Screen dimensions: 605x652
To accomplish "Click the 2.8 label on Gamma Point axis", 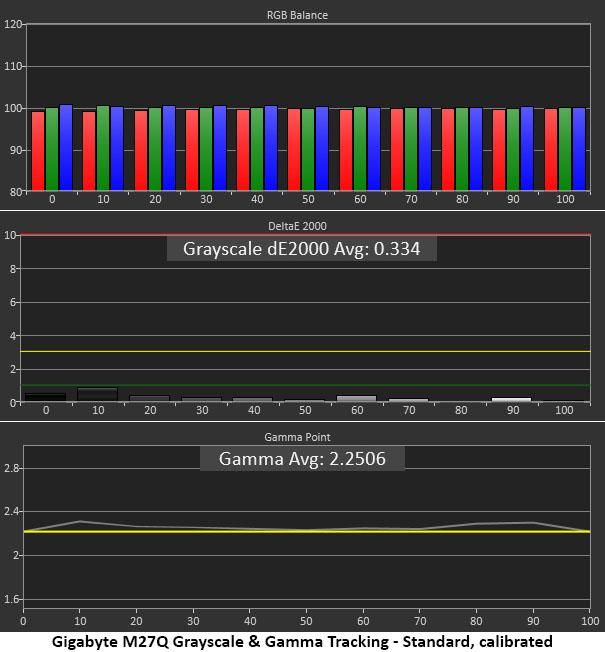I will (11, 468).
